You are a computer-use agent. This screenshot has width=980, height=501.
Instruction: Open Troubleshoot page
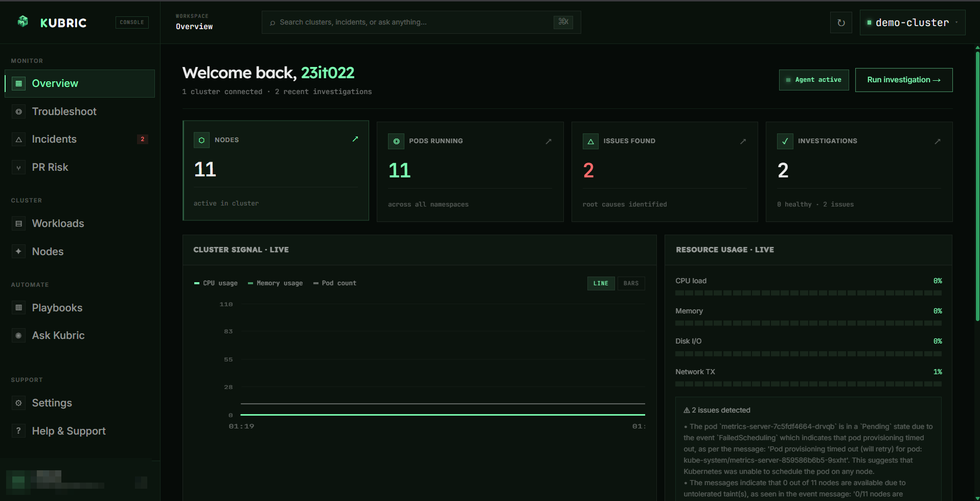[x=80, y=111]
